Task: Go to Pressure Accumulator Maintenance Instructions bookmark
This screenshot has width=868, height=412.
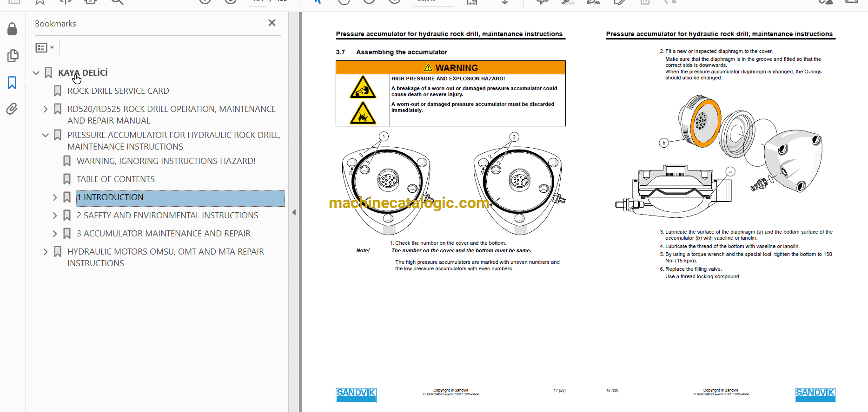Action: pos(174,141)
